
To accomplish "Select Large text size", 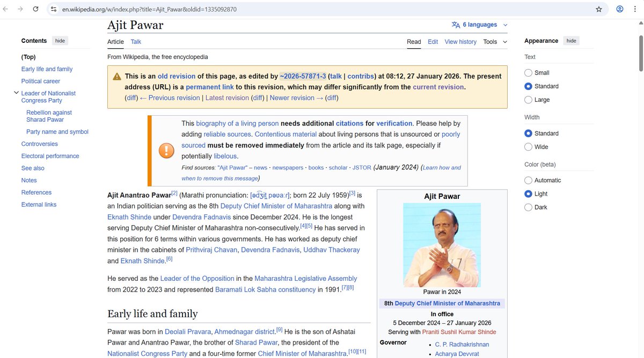I will tap(528, 100).
